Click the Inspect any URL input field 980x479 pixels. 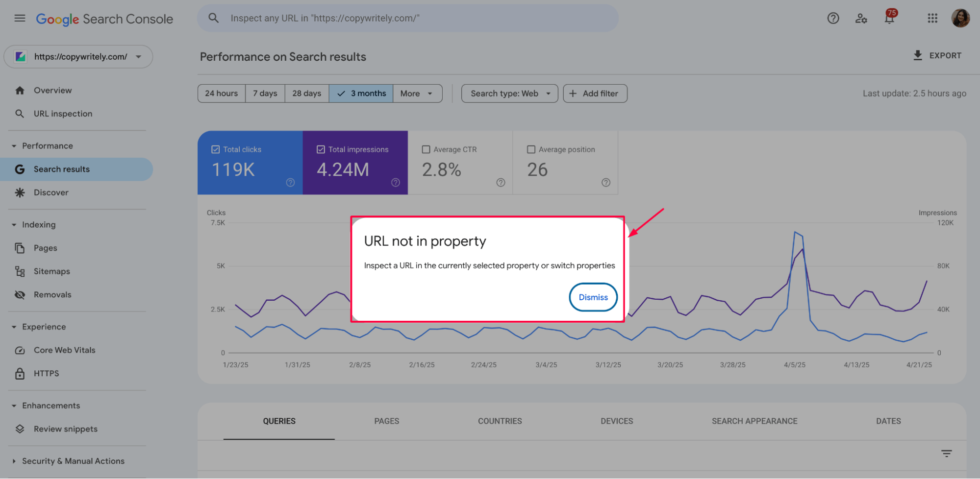408,18
